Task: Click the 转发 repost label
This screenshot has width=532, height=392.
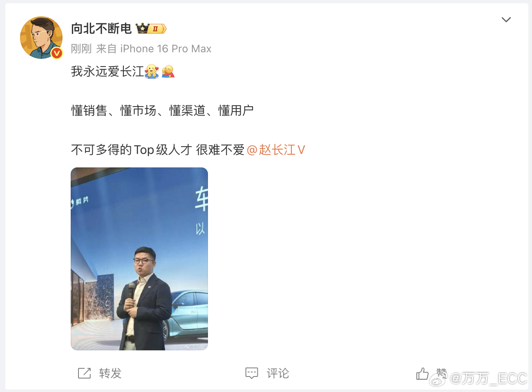Action: coord(110,373)
